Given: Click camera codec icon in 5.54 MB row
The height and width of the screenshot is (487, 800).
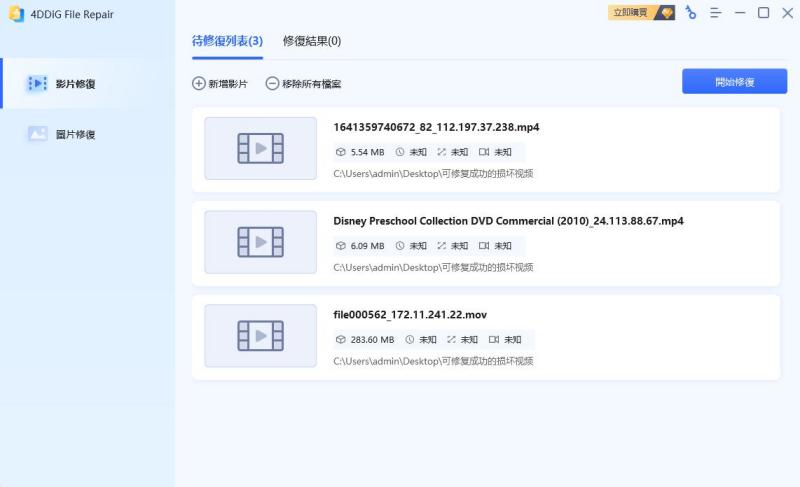Looking at the screenshot, I should (484, 152).
